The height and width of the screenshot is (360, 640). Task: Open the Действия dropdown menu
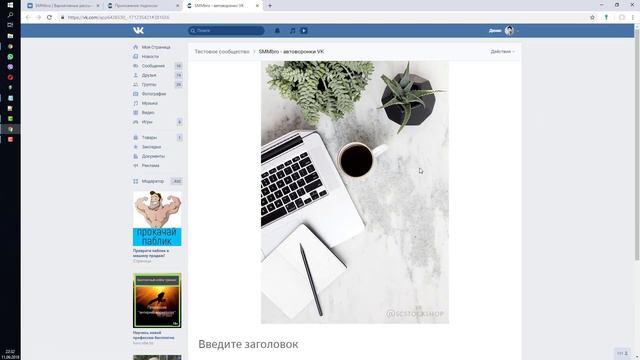click(502, 52)
